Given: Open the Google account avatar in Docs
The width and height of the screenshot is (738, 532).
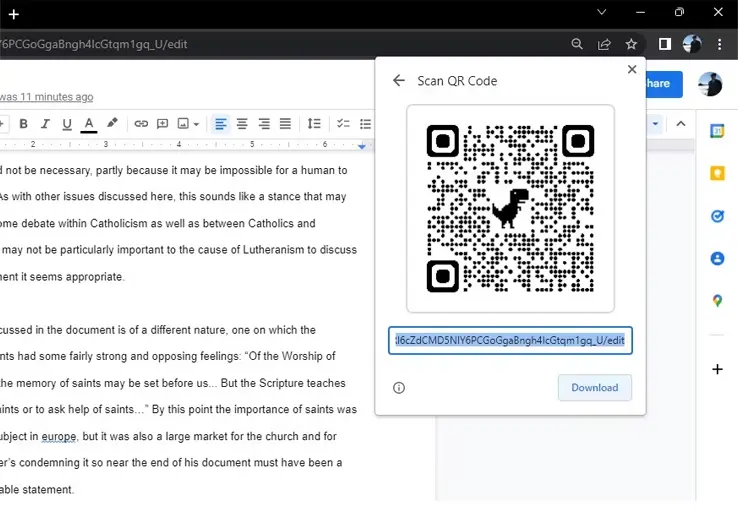Looking at the screenshot, I should [710, 84].
